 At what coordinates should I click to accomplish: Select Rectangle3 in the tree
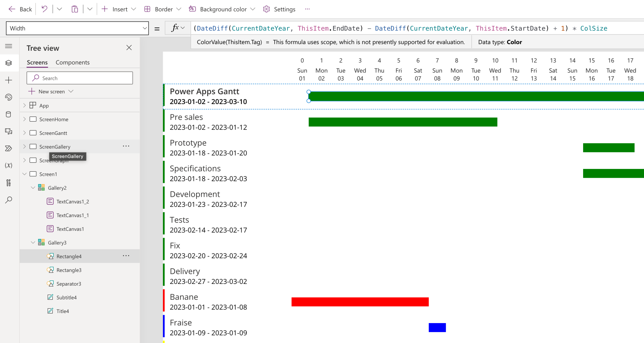(x=69, y=270)
